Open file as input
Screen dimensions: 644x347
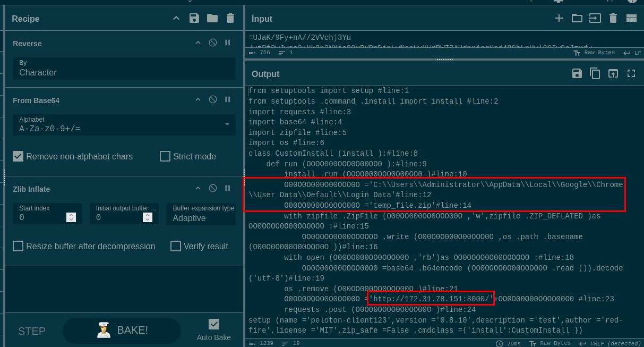pos(595,18)
